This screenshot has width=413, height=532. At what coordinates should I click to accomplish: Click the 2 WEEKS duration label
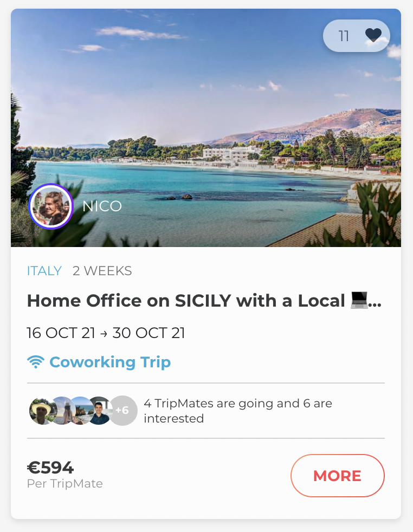point(102,271)
